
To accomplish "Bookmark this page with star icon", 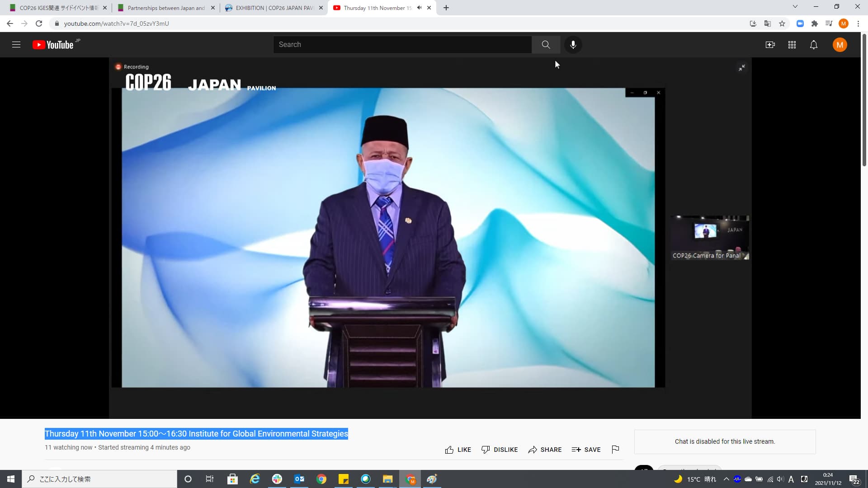I will [x=782, y=23].
